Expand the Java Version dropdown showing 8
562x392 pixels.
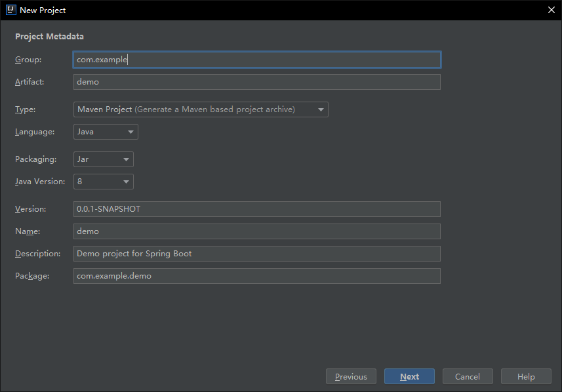104,182
